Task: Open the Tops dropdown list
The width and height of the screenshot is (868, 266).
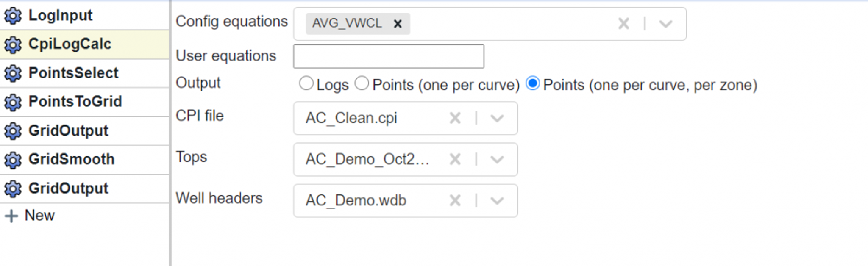Action: pos(497,159)
